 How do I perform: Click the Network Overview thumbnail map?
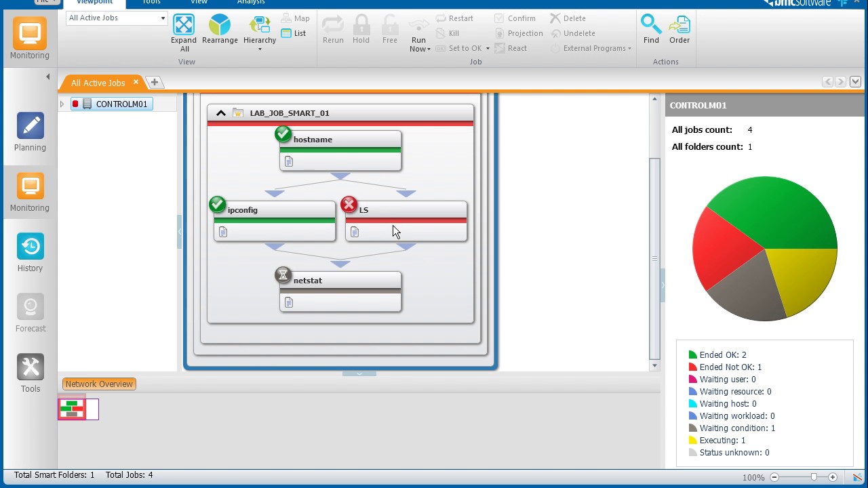[x=78, y=409]
